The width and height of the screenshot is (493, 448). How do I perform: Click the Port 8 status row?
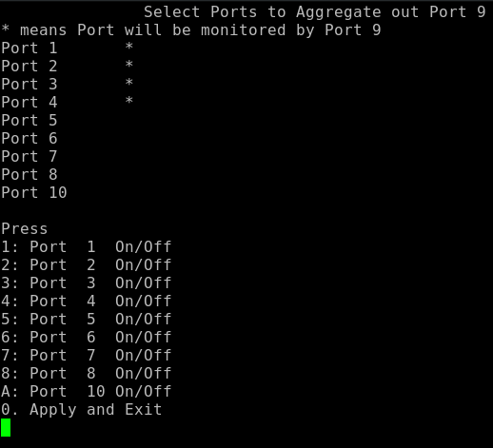(x=30, y=174)
